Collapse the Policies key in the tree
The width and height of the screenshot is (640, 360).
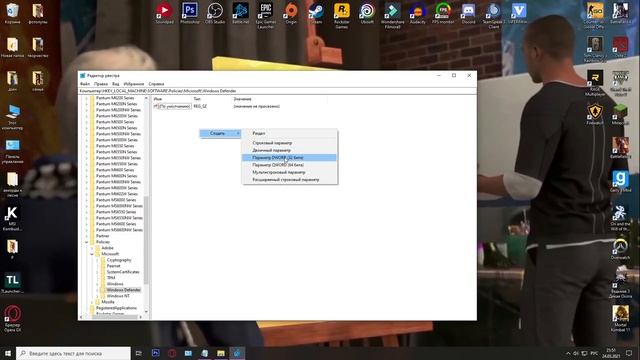click(86, 242)
